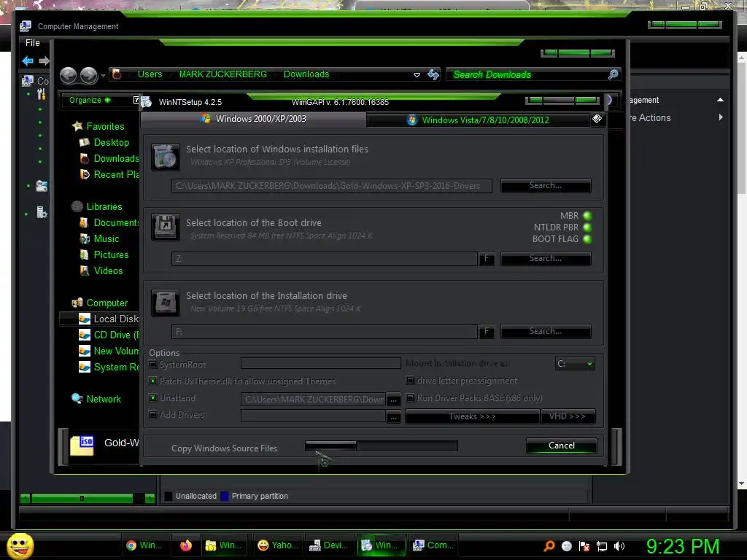Image resolution: width=747 pixels, height=560 pixels.
Task: Open the Explorer folder taskbar item
Action: (x=224, y=545)
